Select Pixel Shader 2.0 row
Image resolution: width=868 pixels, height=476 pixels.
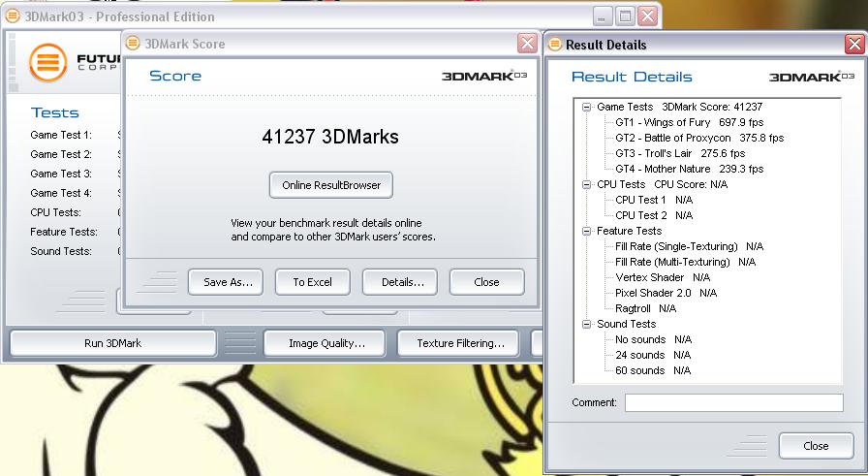pyautogui.click(x=666, y=293)
